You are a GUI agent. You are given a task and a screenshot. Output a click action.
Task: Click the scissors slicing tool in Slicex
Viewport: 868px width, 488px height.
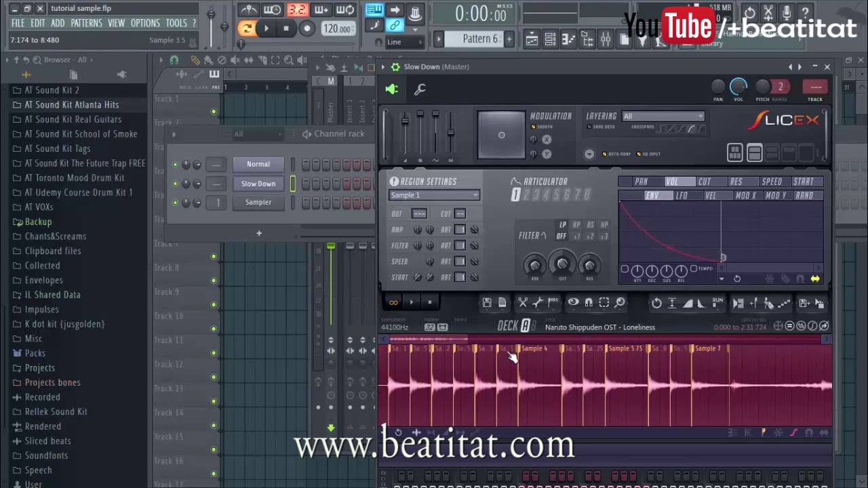pyautogui.click(x=522, y=303)
